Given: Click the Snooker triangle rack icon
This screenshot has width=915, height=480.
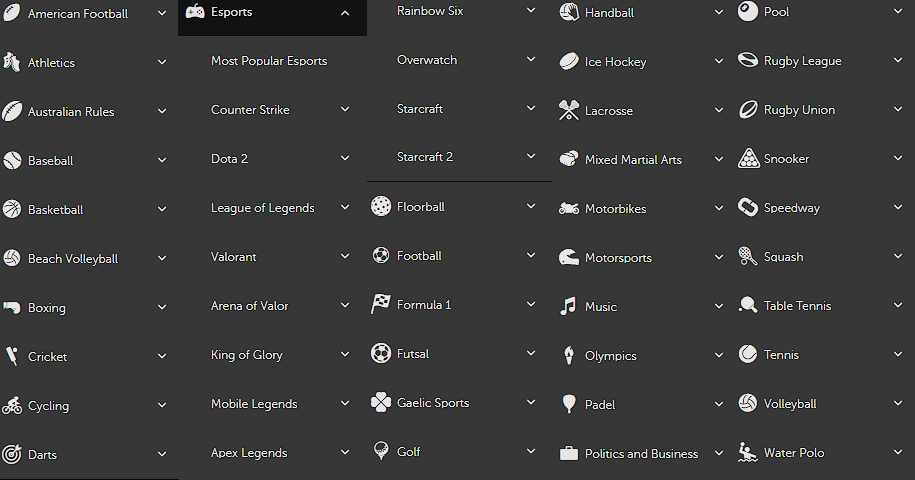Looking at the screenshot, I should point(748,158).
